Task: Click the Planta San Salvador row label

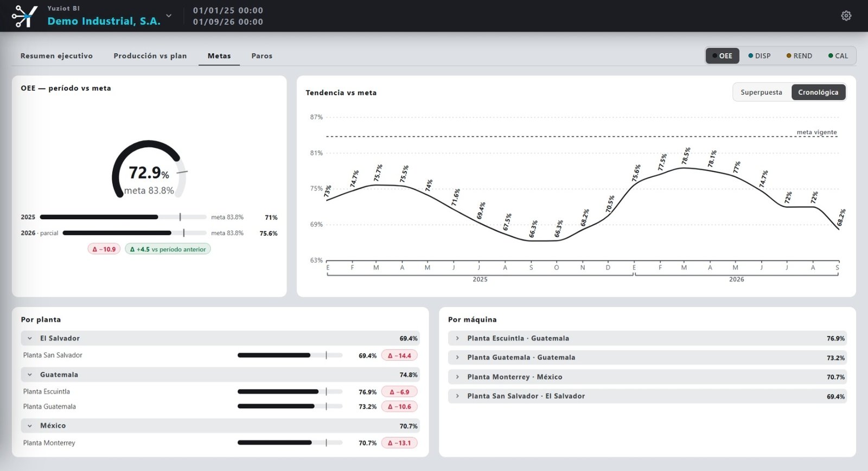Action: click(x=53, y=355)
